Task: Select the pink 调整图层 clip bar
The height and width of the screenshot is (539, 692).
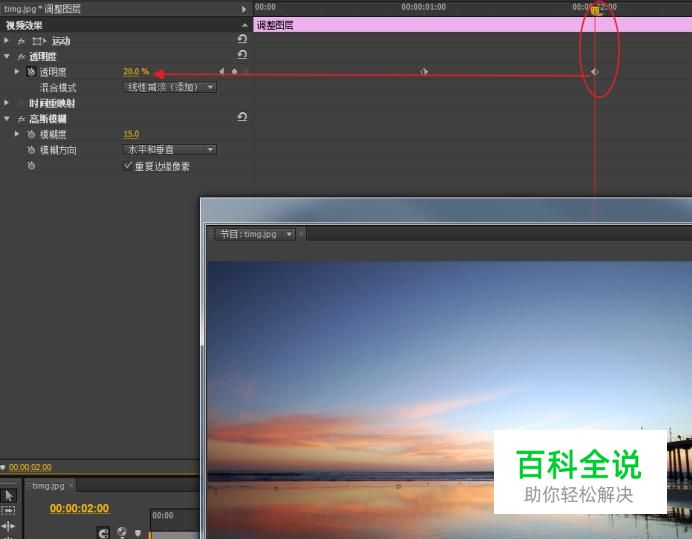Action: 473,25
